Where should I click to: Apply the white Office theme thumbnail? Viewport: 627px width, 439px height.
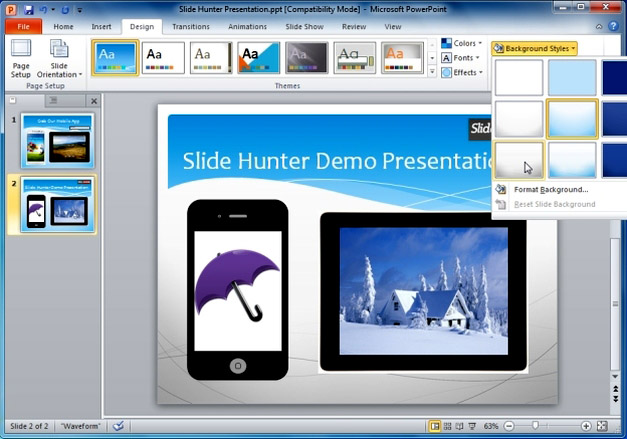[x=163, y=58]
